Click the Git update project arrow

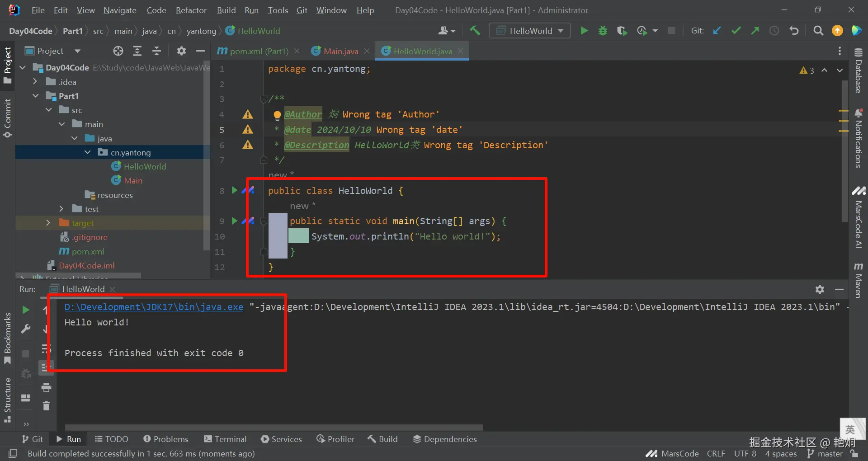[717, 31]
